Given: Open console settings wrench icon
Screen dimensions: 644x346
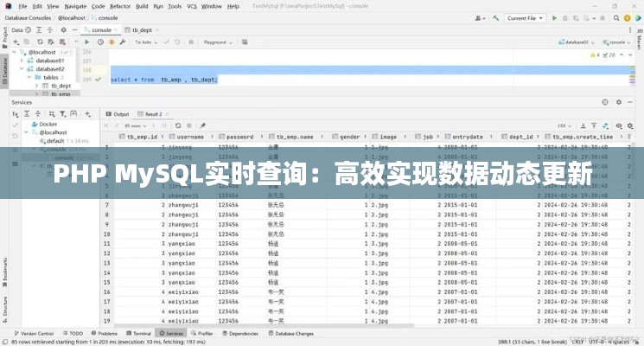Looking at the screenshot, I should [123, 42].
